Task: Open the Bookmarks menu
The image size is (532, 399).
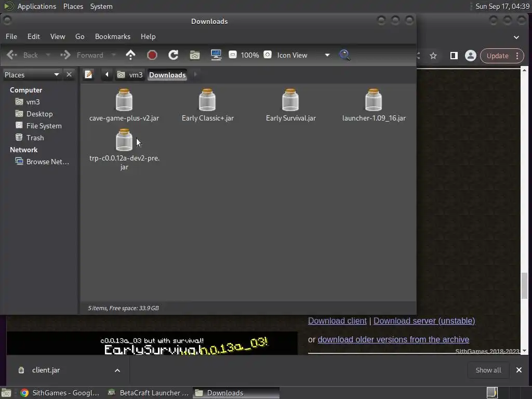Action: tap(113, 36)
